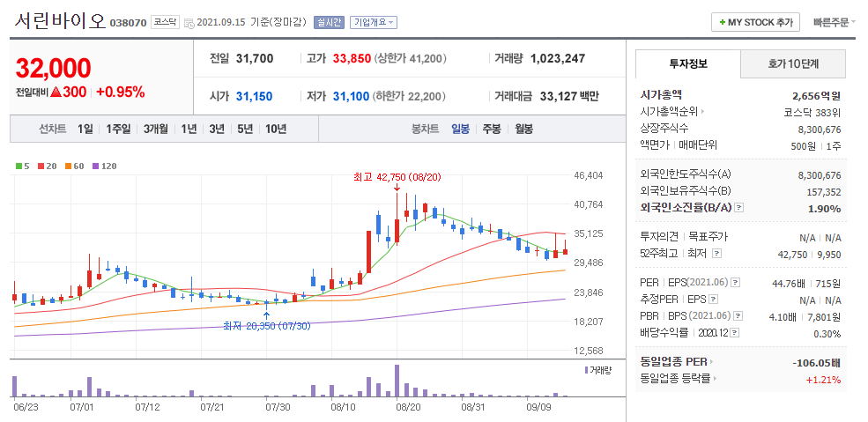This screenshot has width=868, height=422.
Task: Click the 코스닥 market badge
Action: click(x=165, y=23)
